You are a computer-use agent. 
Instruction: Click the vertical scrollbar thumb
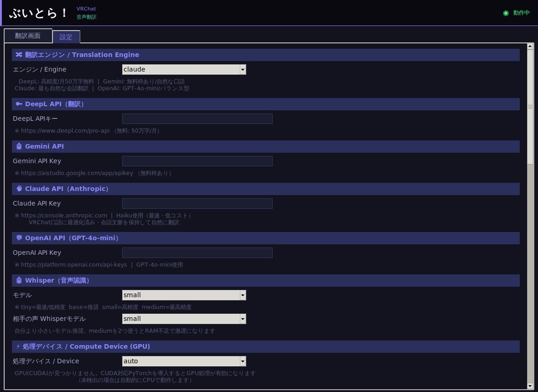(530, 107)
